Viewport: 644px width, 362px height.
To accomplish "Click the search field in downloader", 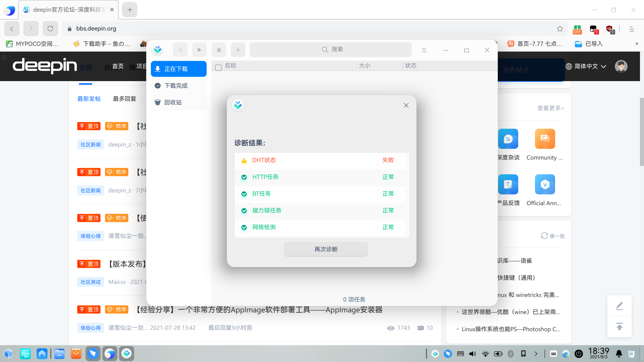I will coord(331,50).
